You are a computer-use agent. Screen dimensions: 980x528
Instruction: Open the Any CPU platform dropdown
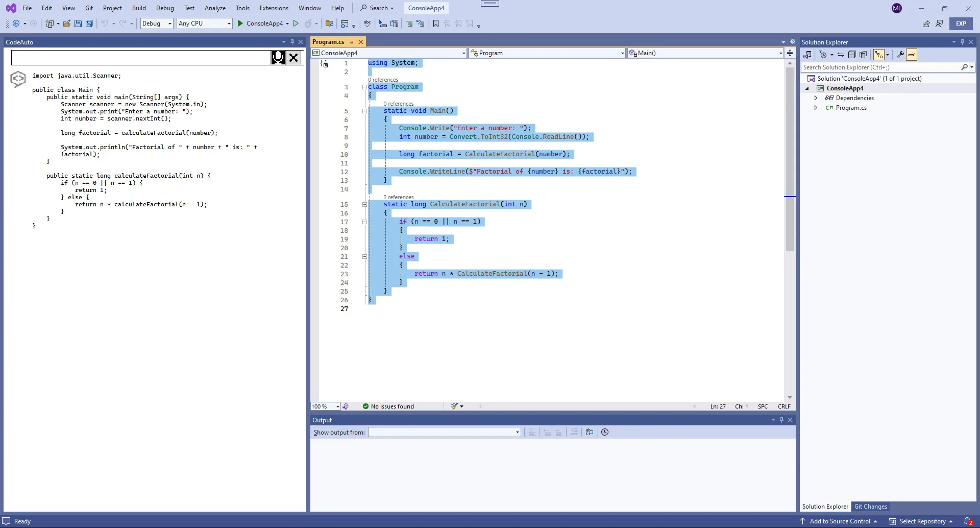tap(204, 23)
